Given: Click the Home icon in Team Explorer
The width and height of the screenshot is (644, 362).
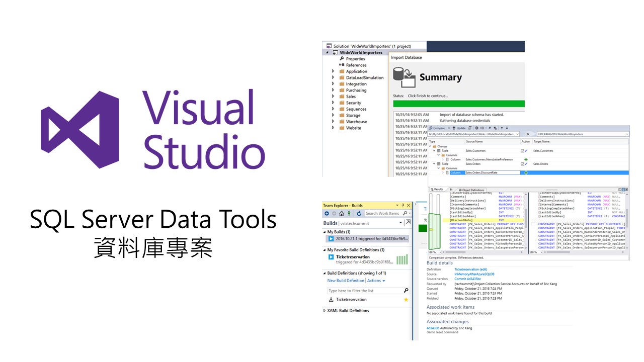Looking at the screenshot, I should 341,214.
